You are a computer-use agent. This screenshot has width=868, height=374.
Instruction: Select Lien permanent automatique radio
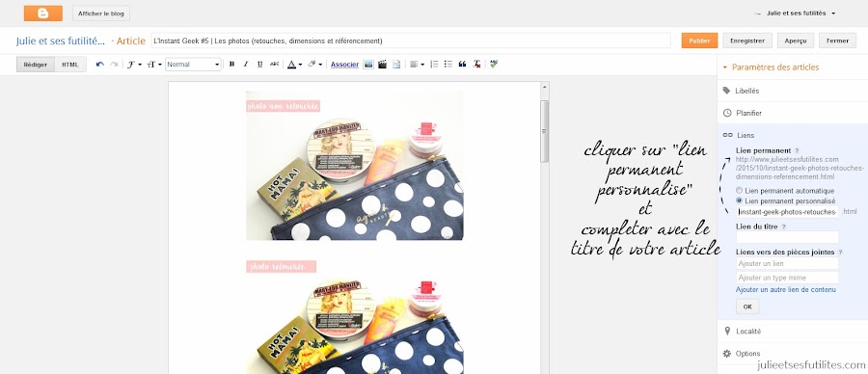click(x=739, y=190)
